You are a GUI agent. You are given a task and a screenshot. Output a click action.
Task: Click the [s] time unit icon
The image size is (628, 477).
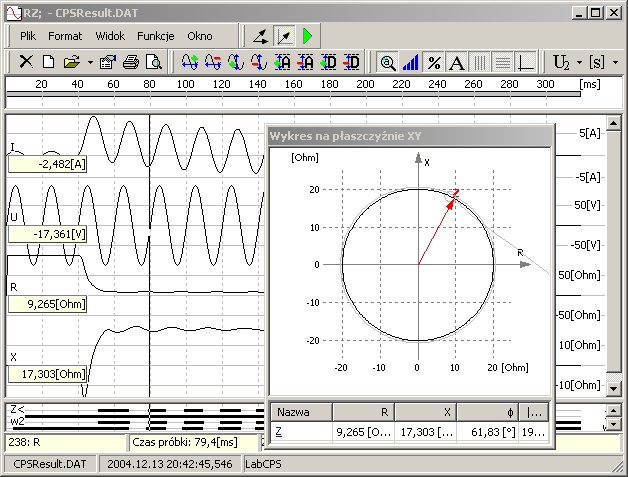tap(597, 62)
